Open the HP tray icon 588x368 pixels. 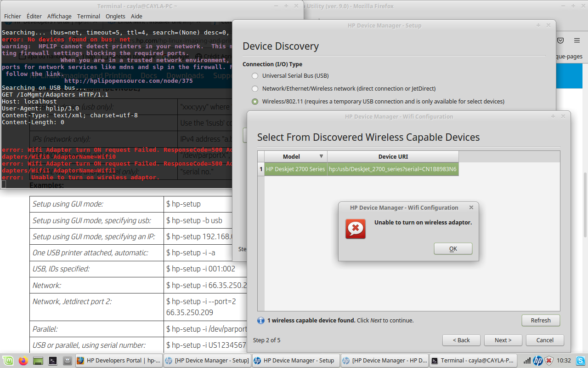point(537,361)
